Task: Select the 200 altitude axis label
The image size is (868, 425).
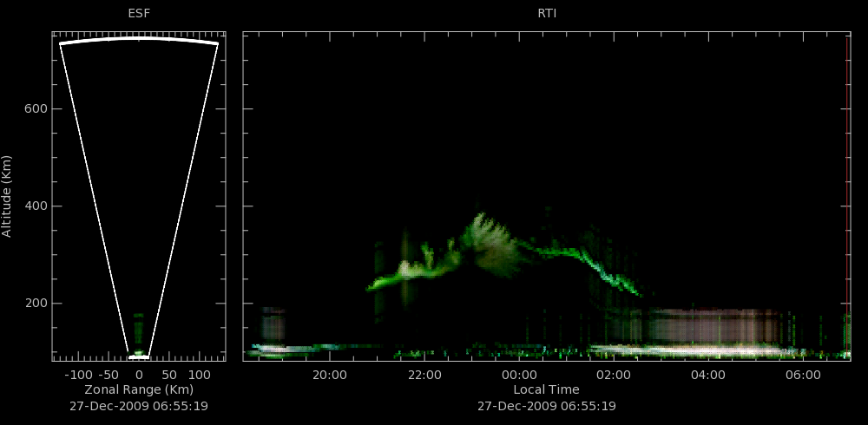Action: click(36, 304)
